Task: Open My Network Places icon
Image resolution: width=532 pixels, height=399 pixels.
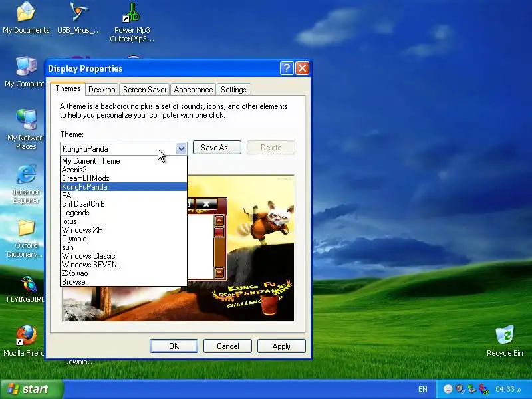Action: 26,130
